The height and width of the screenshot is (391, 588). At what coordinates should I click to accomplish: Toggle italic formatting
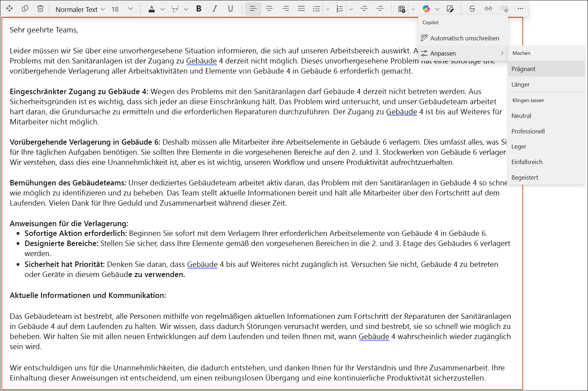215,9
